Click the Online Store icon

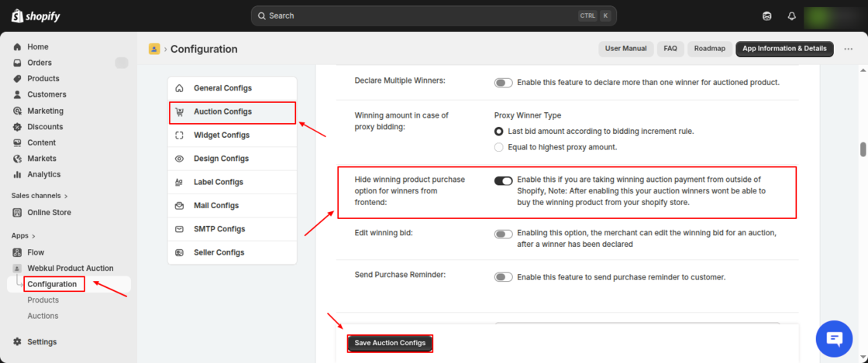17,213
